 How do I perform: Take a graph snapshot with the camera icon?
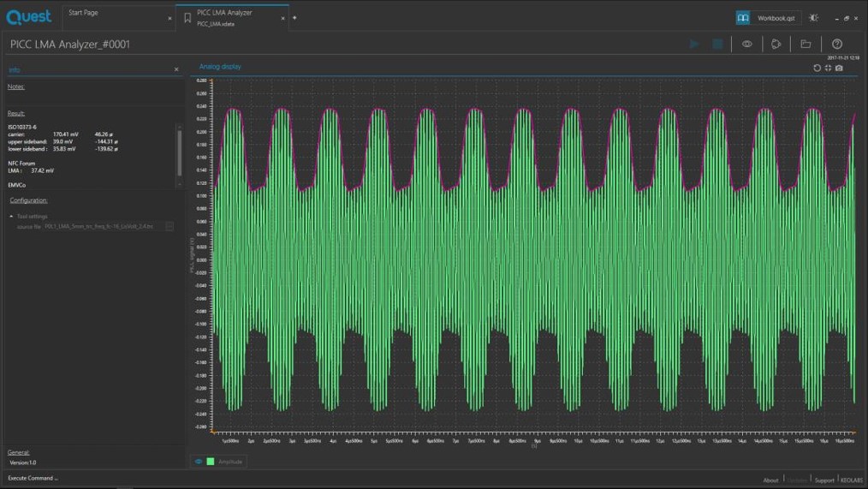pos(839,68)
